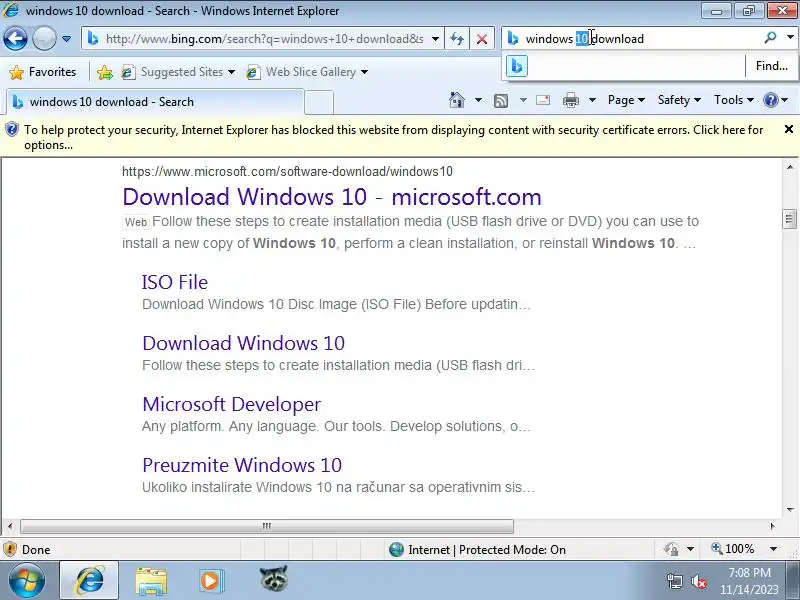
Task: Open the Preuzmite Windows 10 link
Action: [x=242, y=465]
